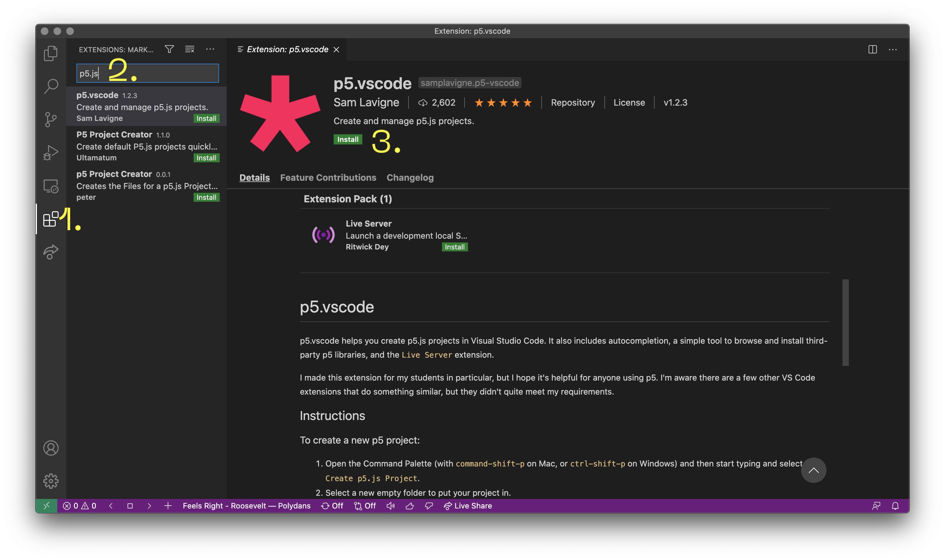Open the Search view in activity bar
Viewport: 945px width, 560px height.
(51, 87)
